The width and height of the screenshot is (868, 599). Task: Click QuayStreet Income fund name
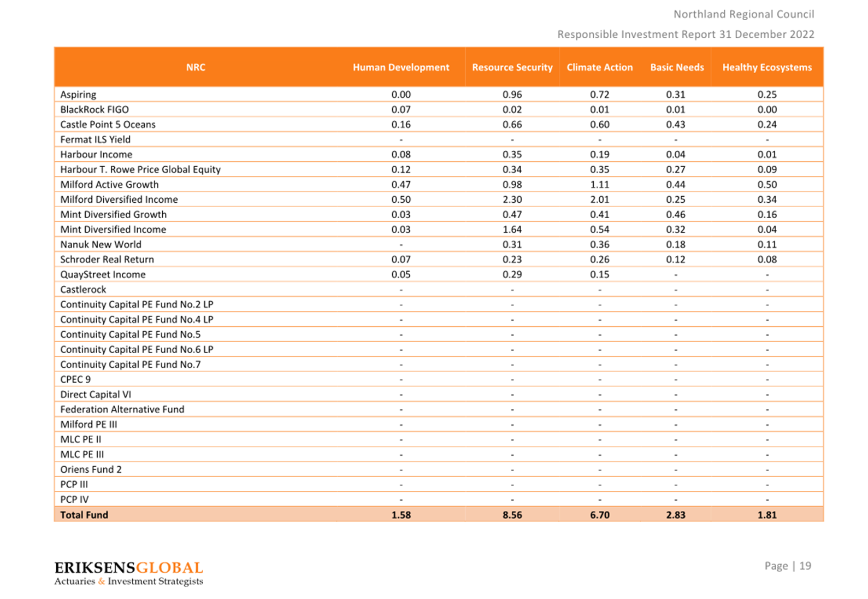coord(103,274)
